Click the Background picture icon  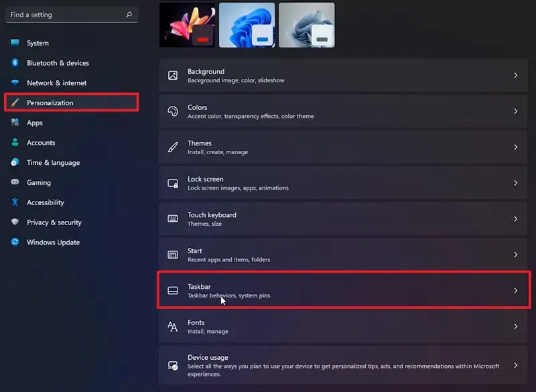pos(173,75)
